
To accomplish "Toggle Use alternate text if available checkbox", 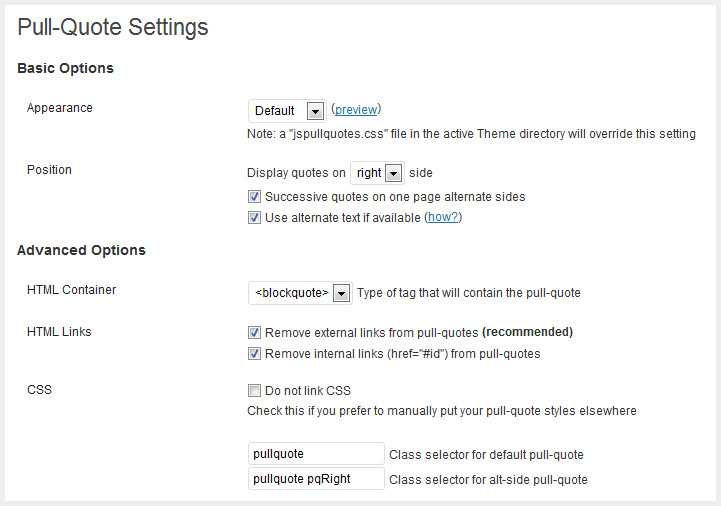I will 255,217.
